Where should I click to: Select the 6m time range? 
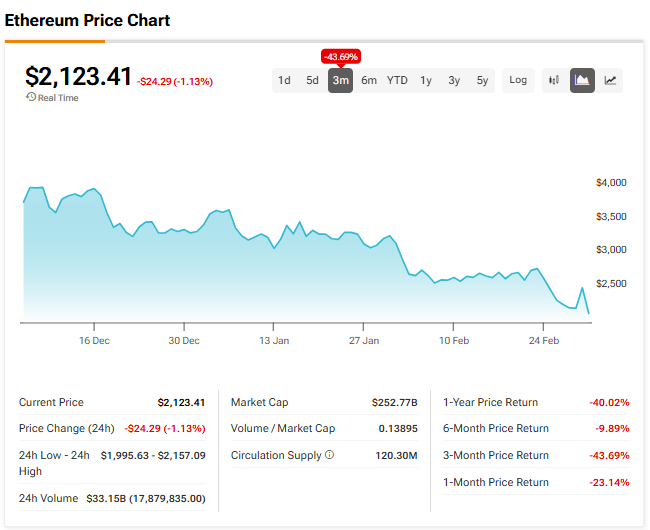369,80
